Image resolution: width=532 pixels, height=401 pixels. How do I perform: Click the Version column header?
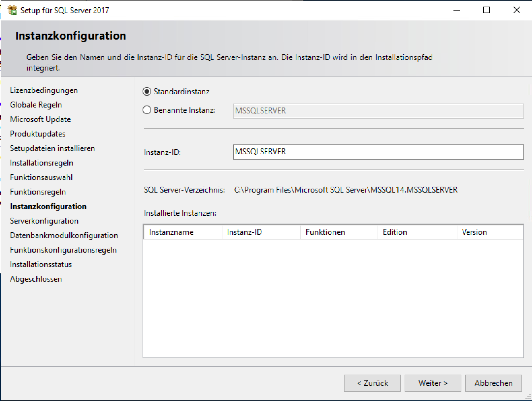[490, 232]
